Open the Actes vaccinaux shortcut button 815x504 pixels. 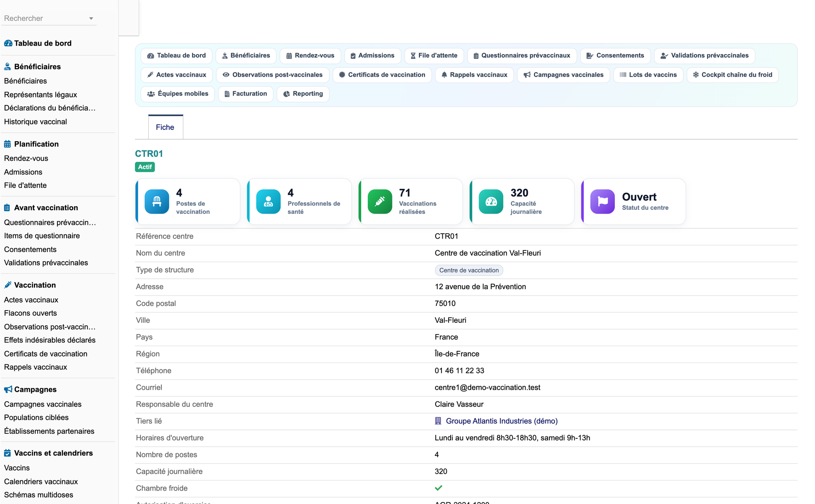click(x=177, y=75)
